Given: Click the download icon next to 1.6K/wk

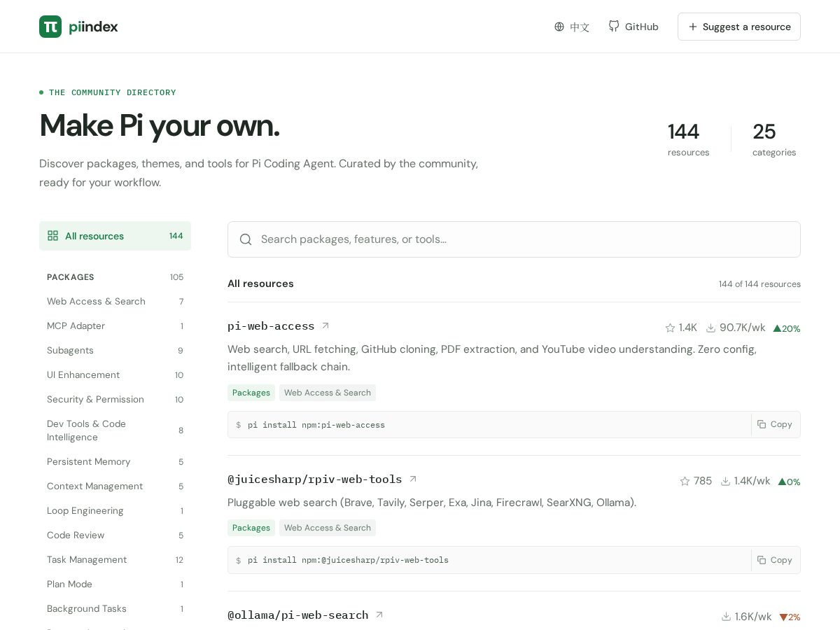Looking at the screenshot, I should click(x=726, y=617).
